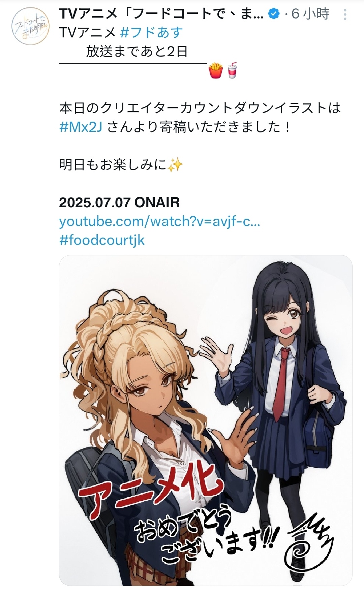
Task: Click the おめでとうございます handwritten message
Action: tap(206, 536)
